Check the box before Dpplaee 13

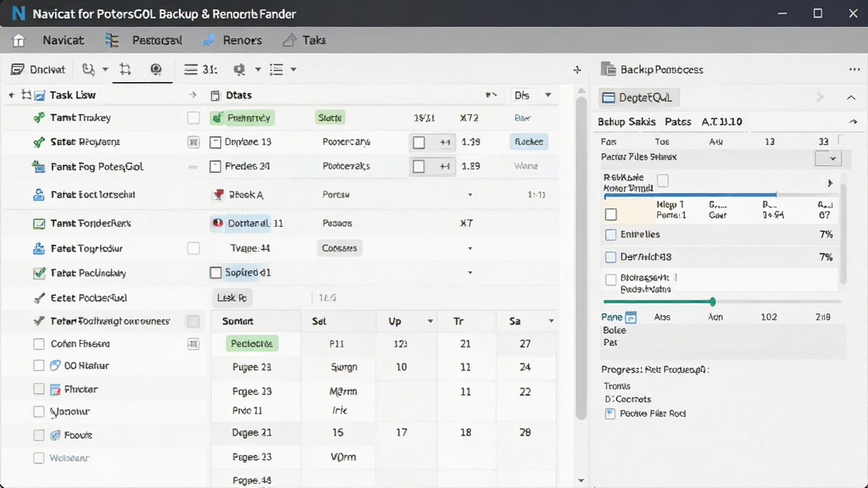pos(215,142)
